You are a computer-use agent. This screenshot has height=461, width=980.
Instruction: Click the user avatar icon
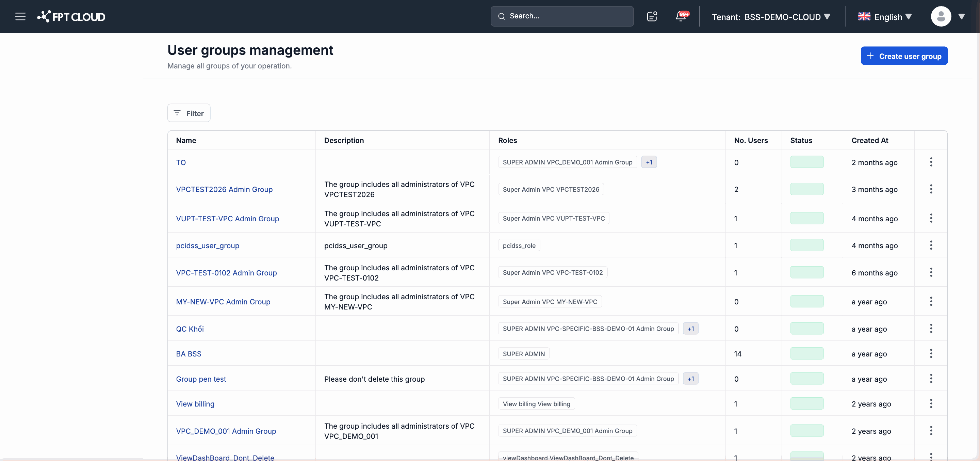(x=941, y=16)
